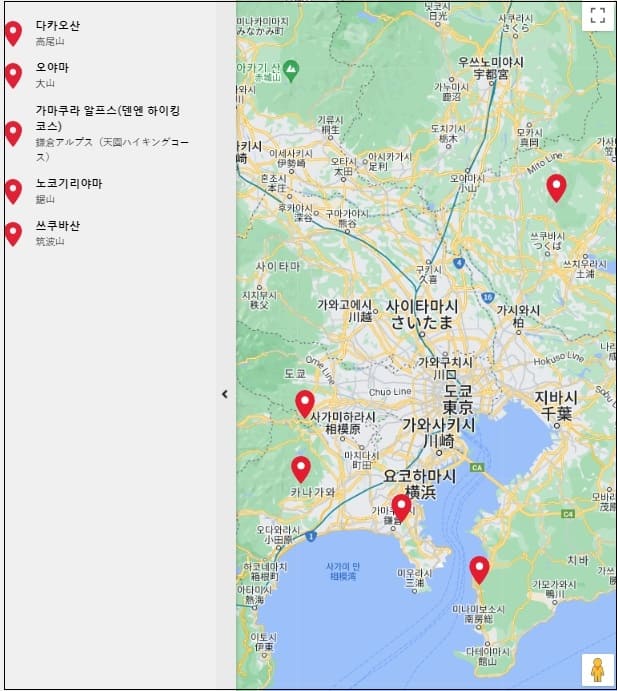
Task: Click the 쓰치우라시 土浦 label on map
Action: point(585,269)
